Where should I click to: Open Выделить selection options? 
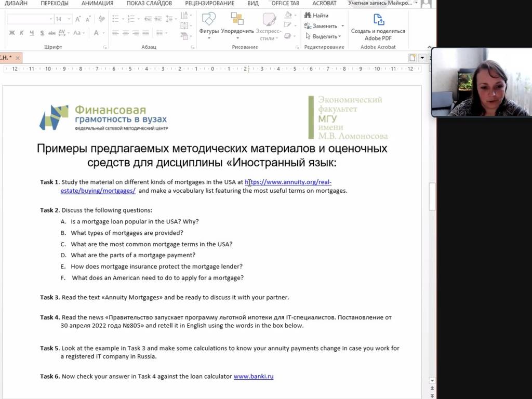(x=323, y=36)
